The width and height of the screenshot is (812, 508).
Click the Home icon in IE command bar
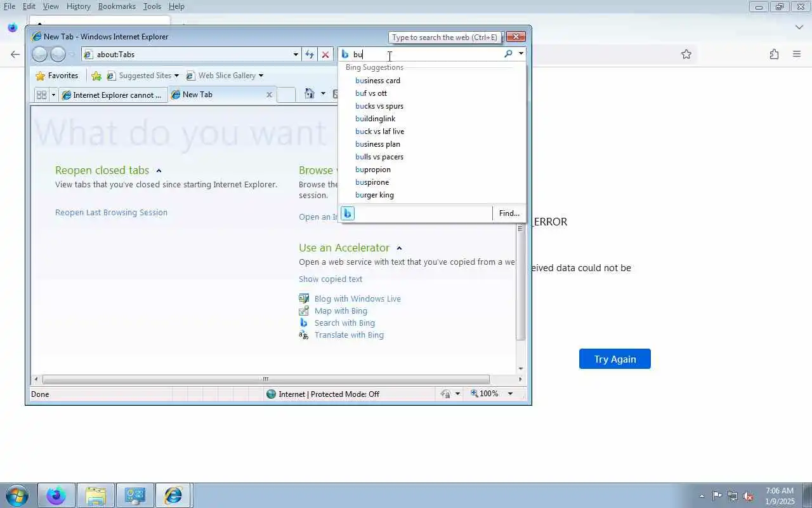(310, 94)
